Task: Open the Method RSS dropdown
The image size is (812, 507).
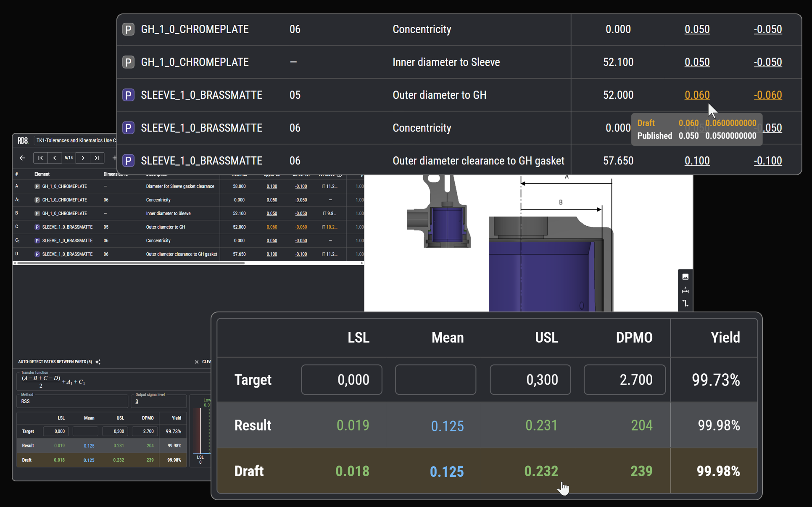Action: (72, 401)
